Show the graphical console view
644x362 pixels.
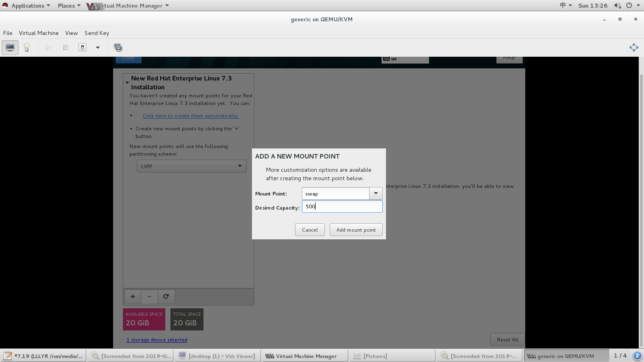[10, 47]
